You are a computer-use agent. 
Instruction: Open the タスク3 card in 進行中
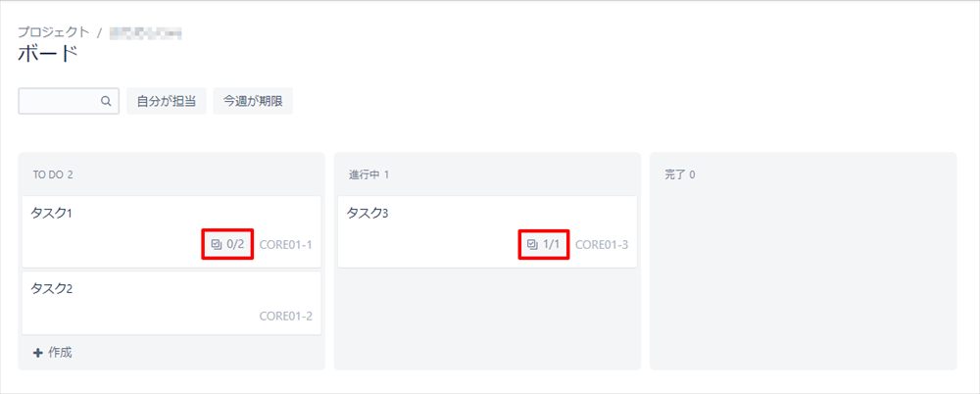(x=487, y=231)
